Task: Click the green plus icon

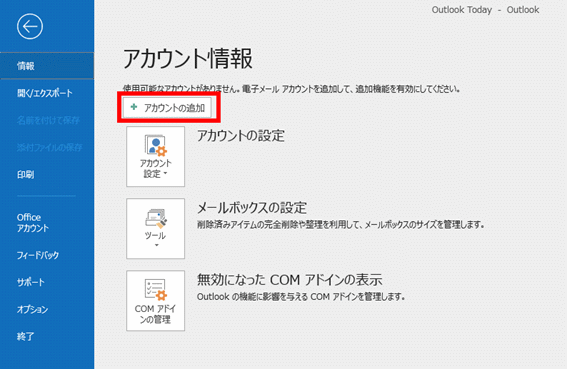Action: (134, 107)
